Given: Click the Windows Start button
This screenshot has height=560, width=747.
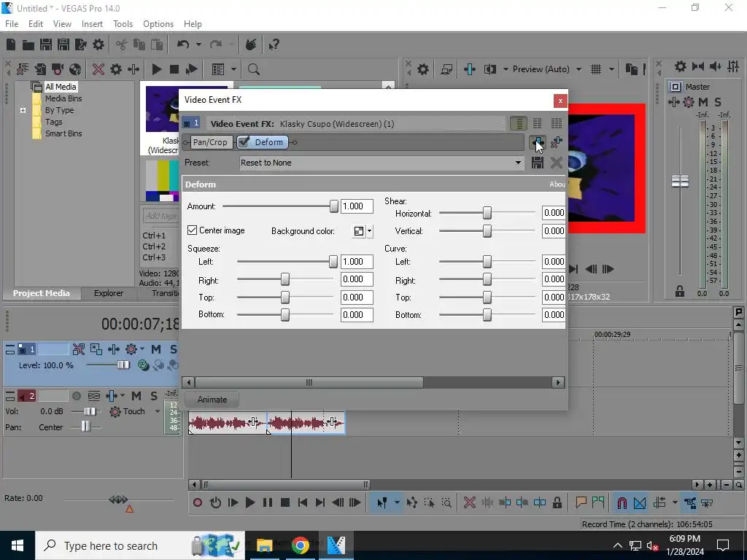Looking at the screenshot, I should 18,545.
